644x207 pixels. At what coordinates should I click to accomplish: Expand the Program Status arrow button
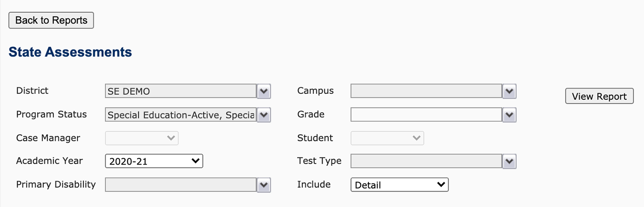pos(264,115)
